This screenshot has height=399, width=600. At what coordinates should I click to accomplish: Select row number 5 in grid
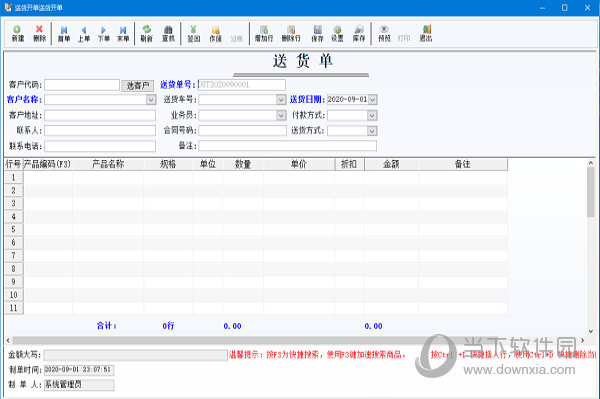tap(14, 230)
